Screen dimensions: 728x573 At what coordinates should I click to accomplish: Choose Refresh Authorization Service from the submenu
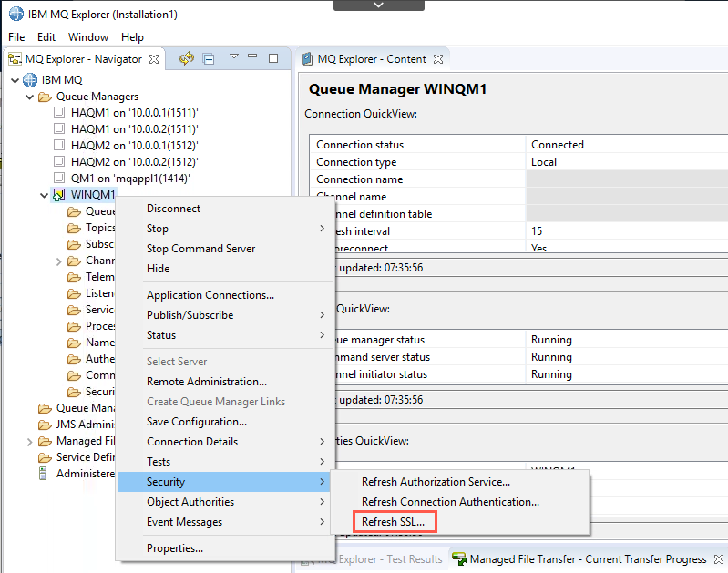(x=436, y=482)
